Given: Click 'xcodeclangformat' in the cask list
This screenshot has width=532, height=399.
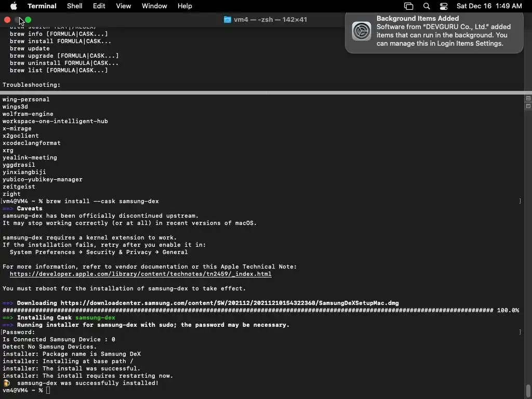Looking at the screenshot, I should (31, 143).
